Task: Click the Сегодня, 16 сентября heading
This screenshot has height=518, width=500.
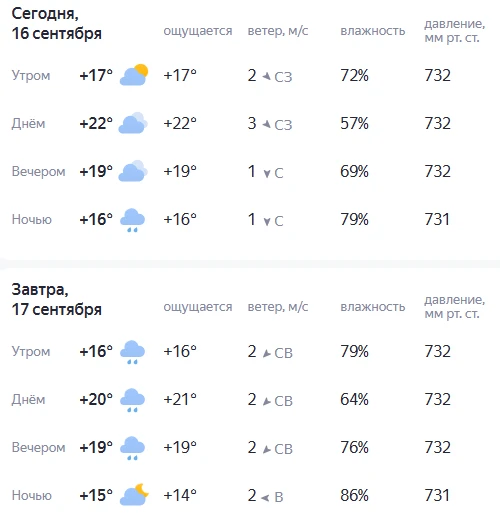Action: tap(57, 24)
